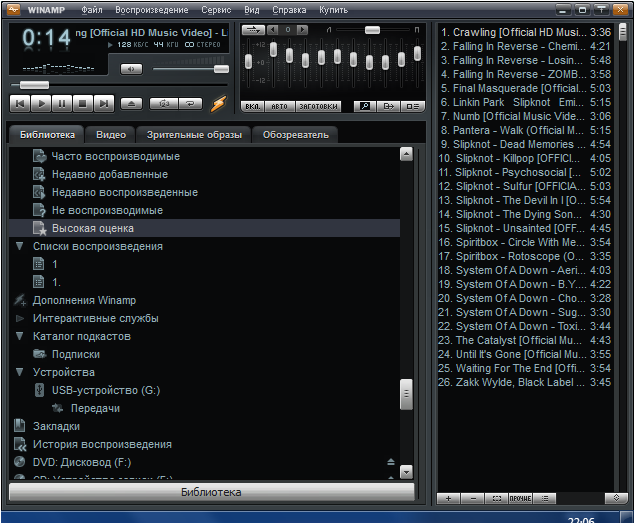Screen dimensions: 635x524
Task: Click library tree scroll down arrow
Action: point(406,472)
